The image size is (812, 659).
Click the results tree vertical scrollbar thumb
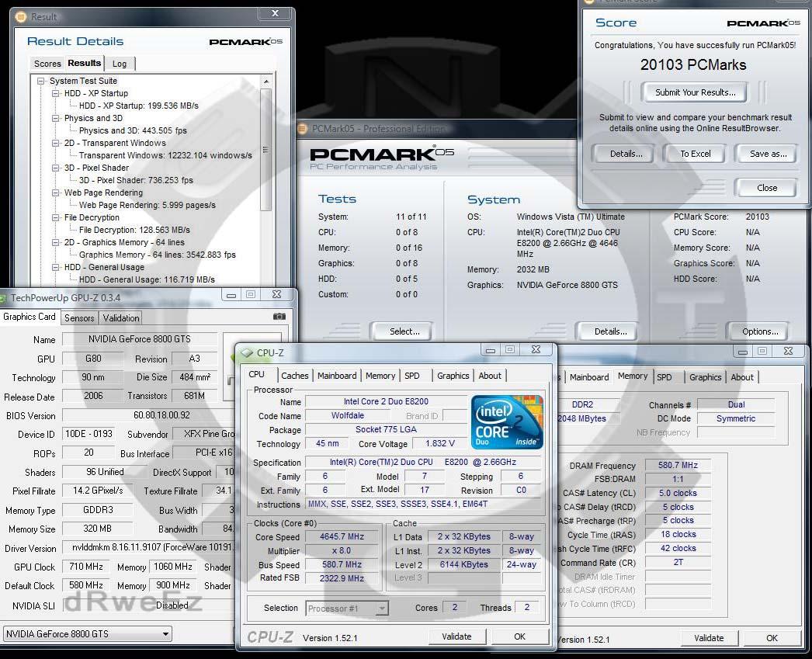[265, 149]
